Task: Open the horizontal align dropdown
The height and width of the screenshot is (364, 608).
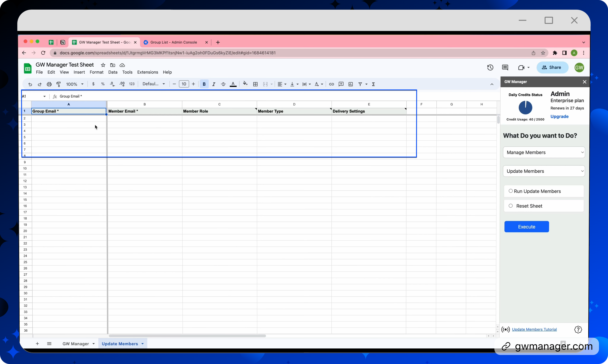Action: coord(282,84)
